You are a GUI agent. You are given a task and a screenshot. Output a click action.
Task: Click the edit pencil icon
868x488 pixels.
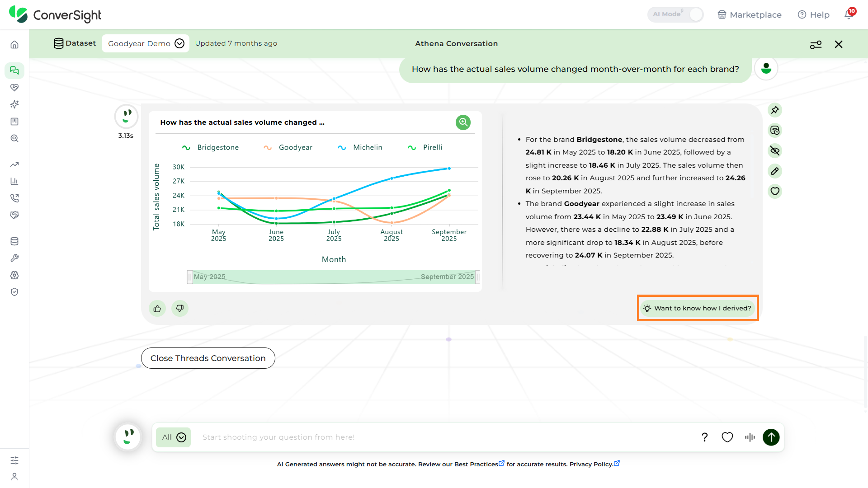coord(775,171)
